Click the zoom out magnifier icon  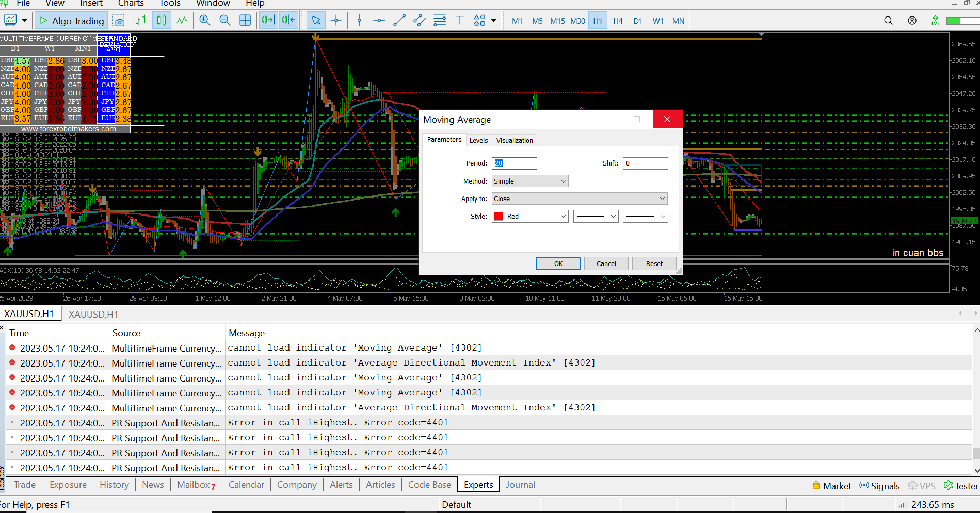coord(225,21)
